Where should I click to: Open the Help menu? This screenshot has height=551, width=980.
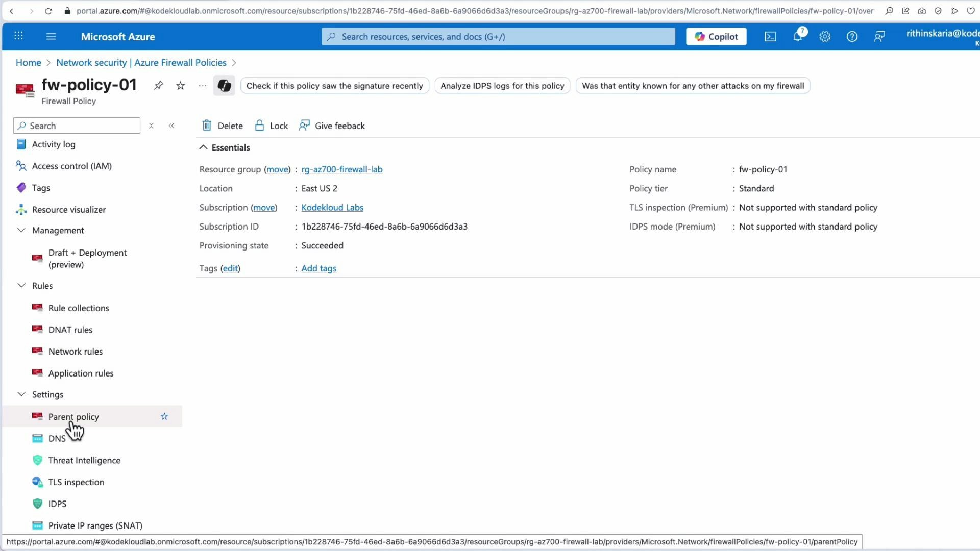pos(852,36)
